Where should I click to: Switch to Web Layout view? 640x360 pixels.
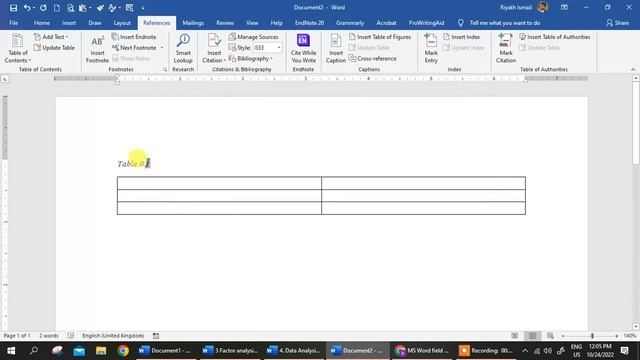[550, 336]
